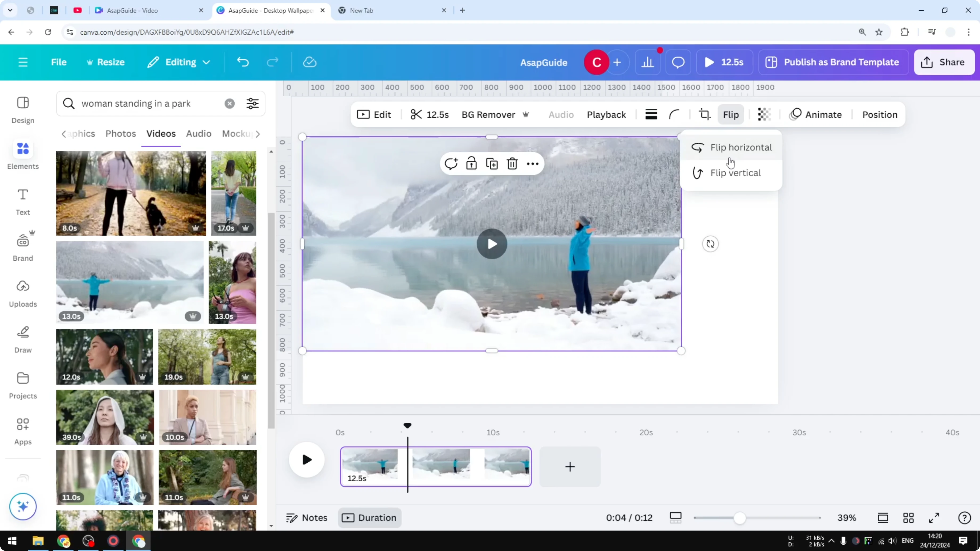Expand more tabs with right chevron arrow
This screenshot has height=551, width=980.
(x=258, y=134)
